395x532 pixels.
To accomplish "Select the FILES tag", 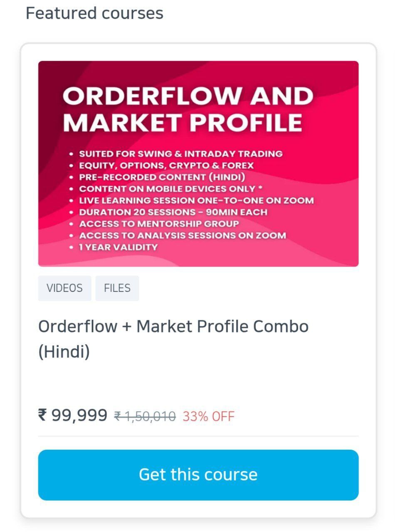I will [117, 288].
